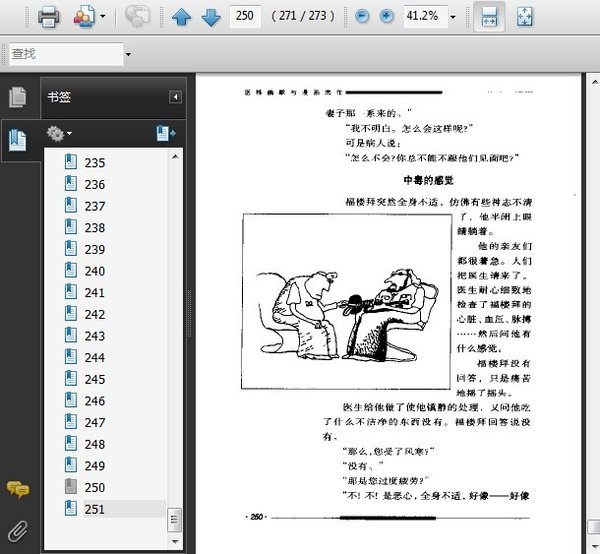The height and width of the screenshot is (554, 600).
Task: Select bookmark 246
Action: [x=95, y=401]
